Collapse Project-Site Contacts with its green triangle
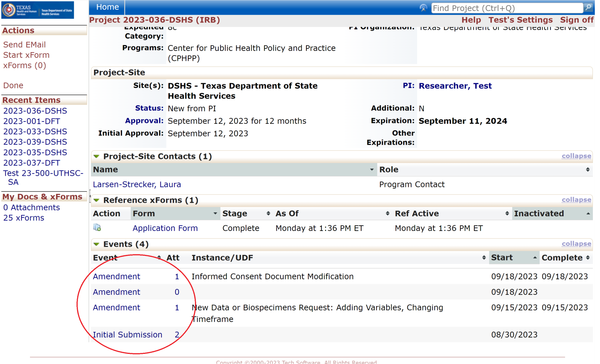The height and width of the screenshot is (364, 600). coord(96,156)
